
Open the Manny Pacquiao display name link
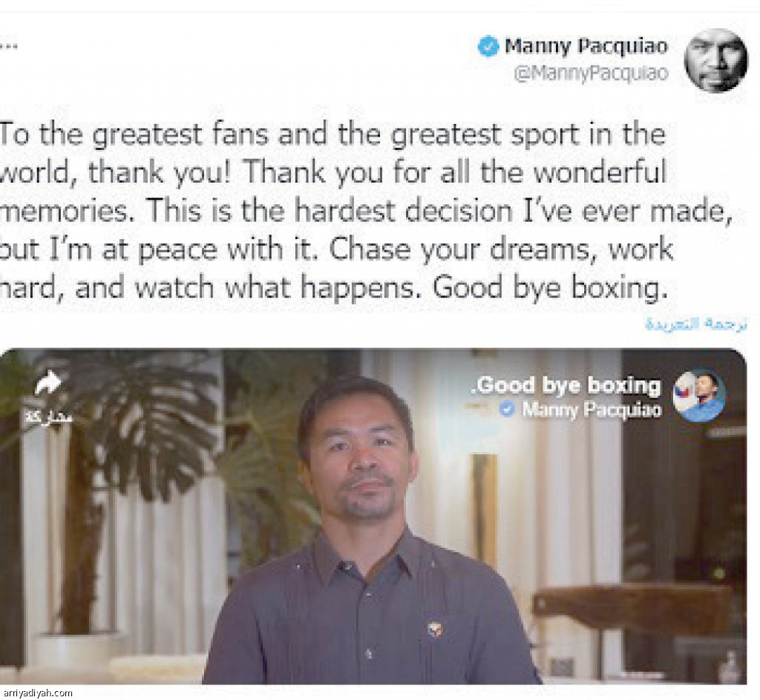[x=586, y=46]
